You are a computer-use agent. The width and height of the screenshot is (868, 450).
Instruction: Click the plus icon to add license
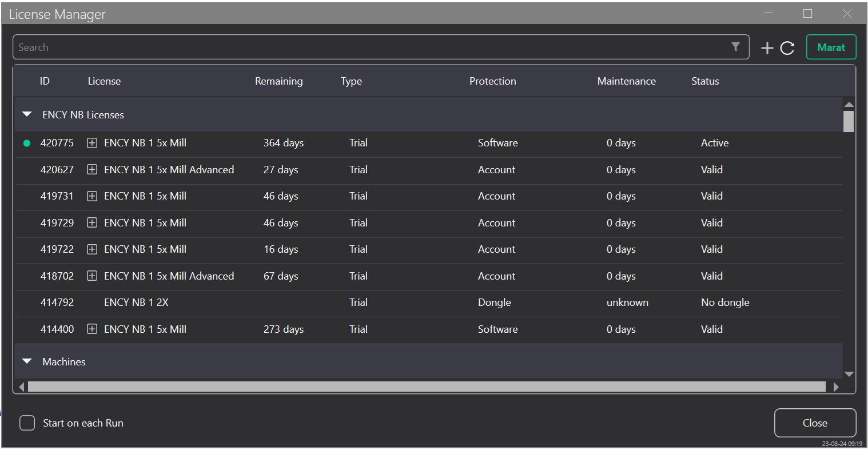pos(767,48)
